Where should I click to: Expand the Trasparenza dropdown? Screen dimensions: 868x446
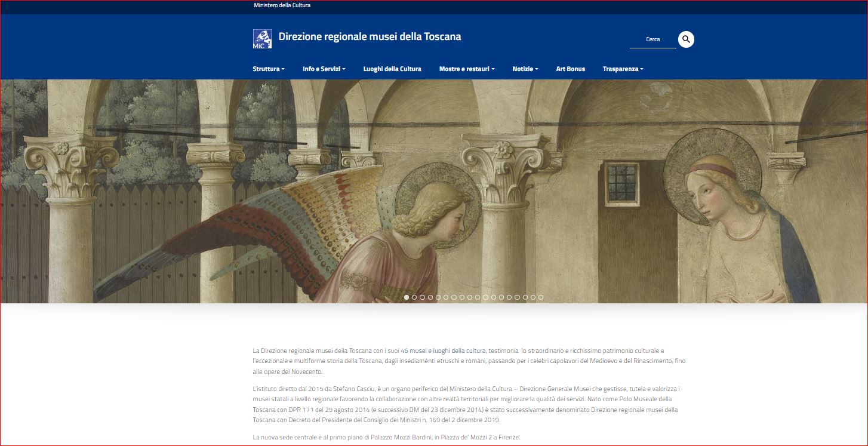coord(623,69)
